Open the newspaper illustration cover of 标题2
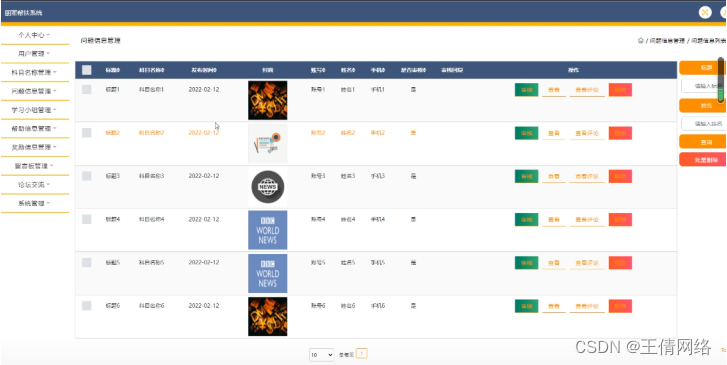This screenshot has width=727, height=365. click(268, 143)
